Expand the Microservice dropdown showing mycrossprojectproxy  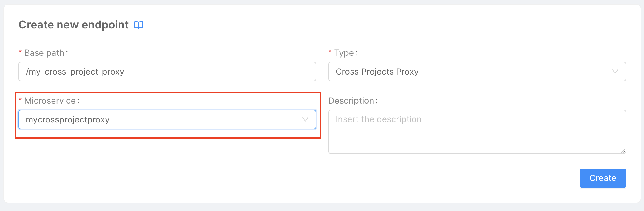(x=167, y=119)
